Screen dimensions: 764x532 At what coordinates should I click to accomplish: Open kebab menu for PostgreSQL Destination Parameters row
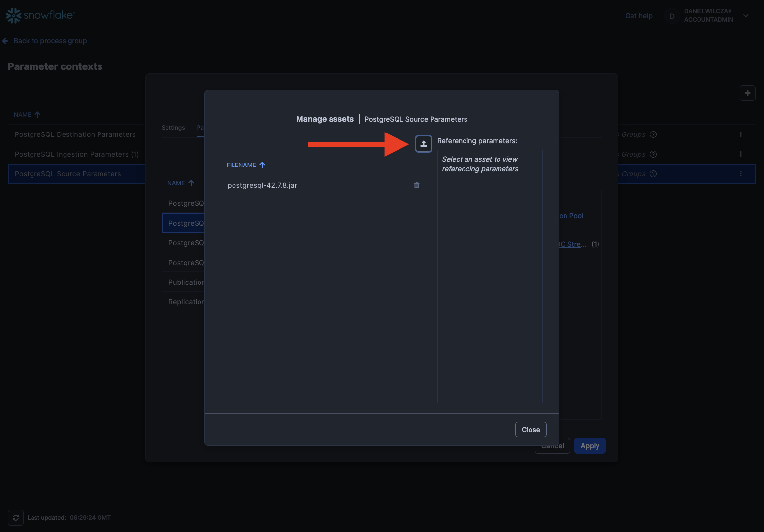pyautogui.click(x=740, y=134)
